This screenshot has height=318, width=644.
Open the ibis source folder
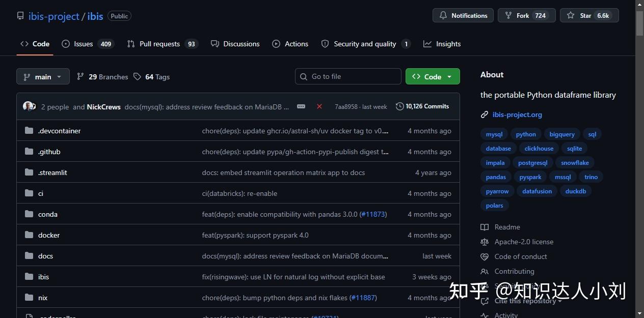[43, 277]
